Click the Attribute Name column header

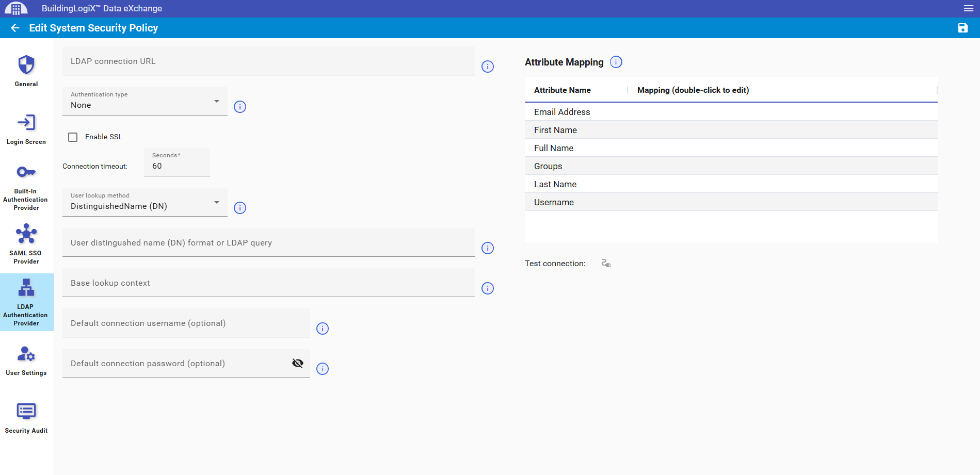click(x=576, y=90)
